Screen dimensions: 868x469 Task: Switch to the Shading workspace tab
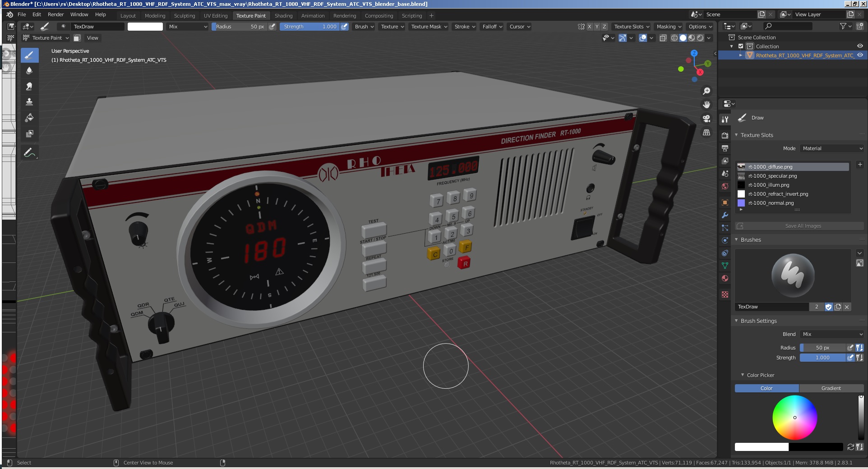pyautogui.click(x=283, y=15)
